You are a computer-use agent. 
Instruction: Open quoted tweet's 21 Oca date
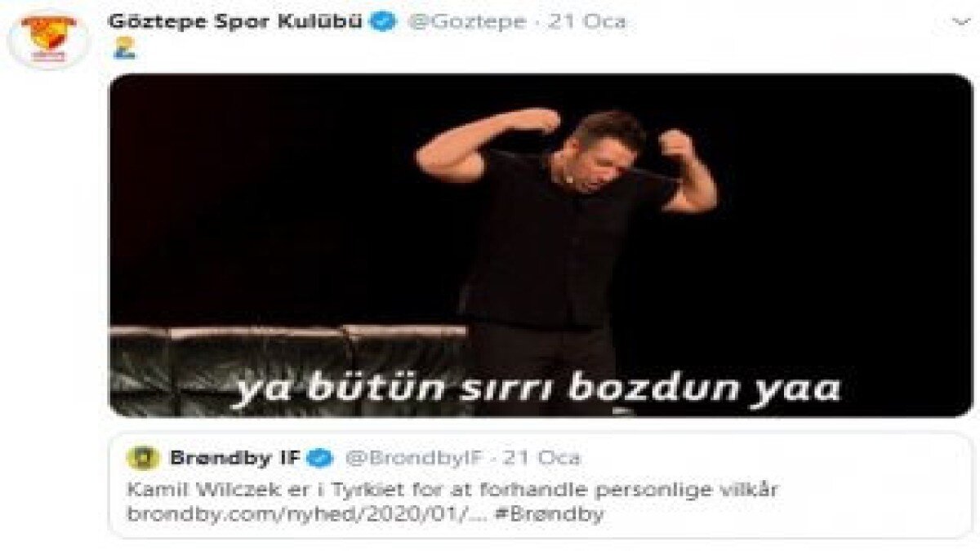pyautogui.click(x=542, y=459)
